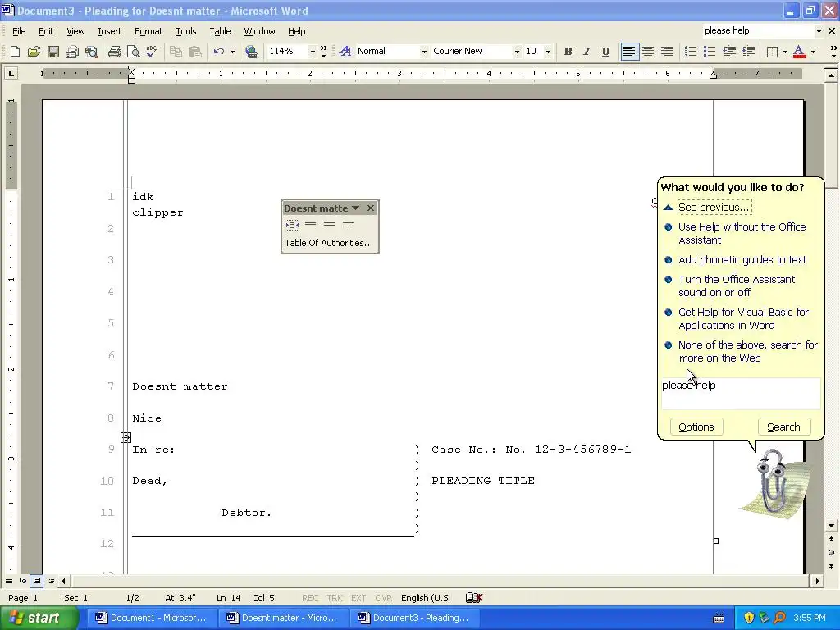This screenshot has height=630, width=840.
Task: Click the Open folder icon
Action: click(34, 52)
